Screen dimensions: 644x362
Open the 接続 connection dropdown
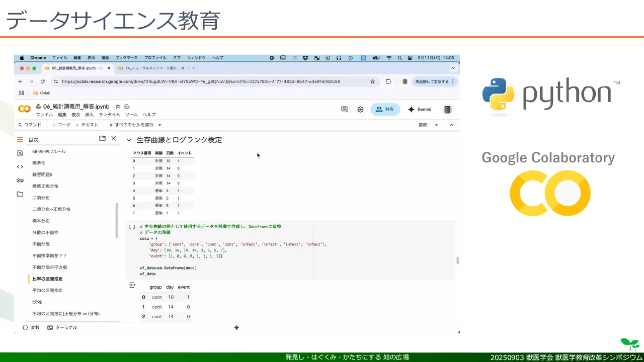[436, 125]
